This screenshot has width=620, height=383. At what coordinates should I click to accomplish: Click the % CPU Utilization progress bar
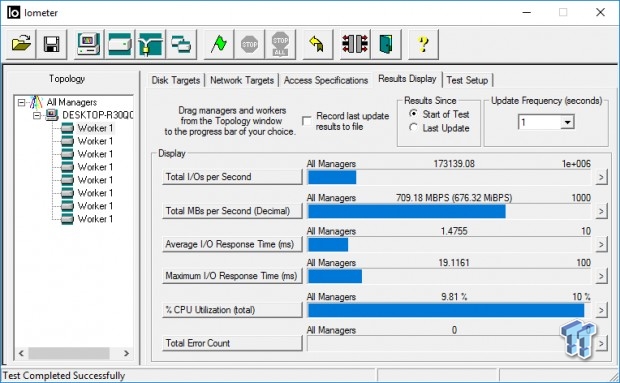[449, 311]
